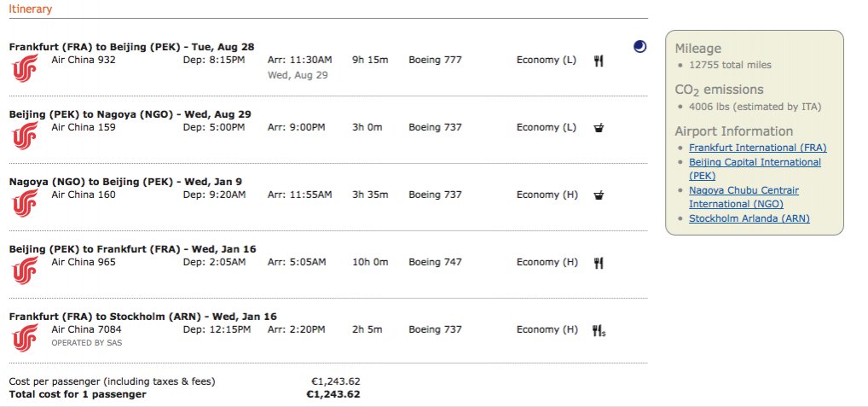Click the meal icon for Air China 932
This screenshot has width=868, height=407.
click(599, 61)
